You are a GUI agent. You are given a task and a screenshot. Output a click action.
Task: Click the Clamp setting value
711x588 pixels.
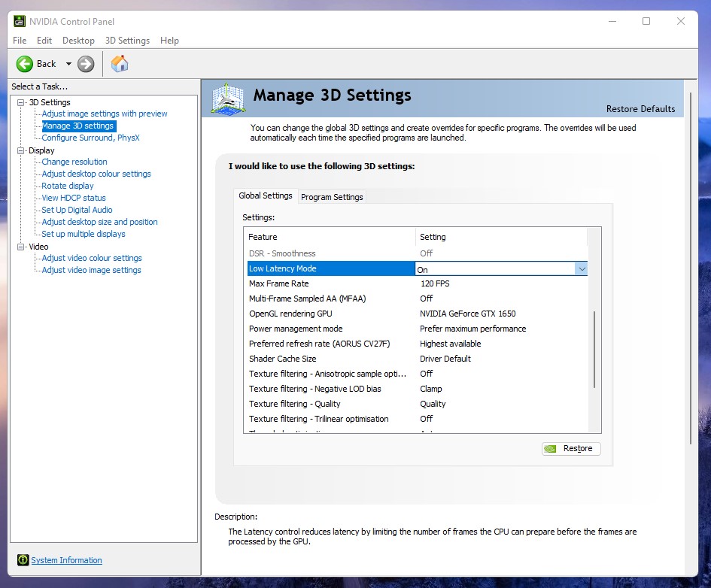click(x=431, y=389)
